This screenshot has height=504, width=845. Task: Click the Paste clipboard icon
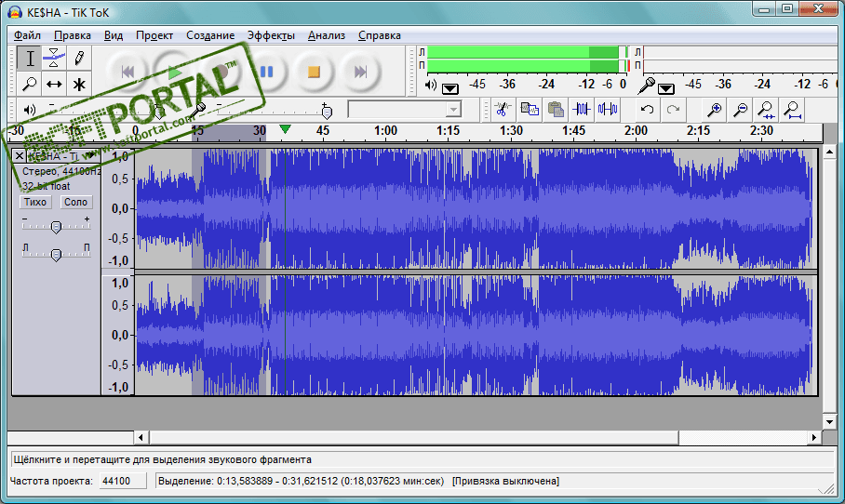pyautogui.click(x=556, y=110)
